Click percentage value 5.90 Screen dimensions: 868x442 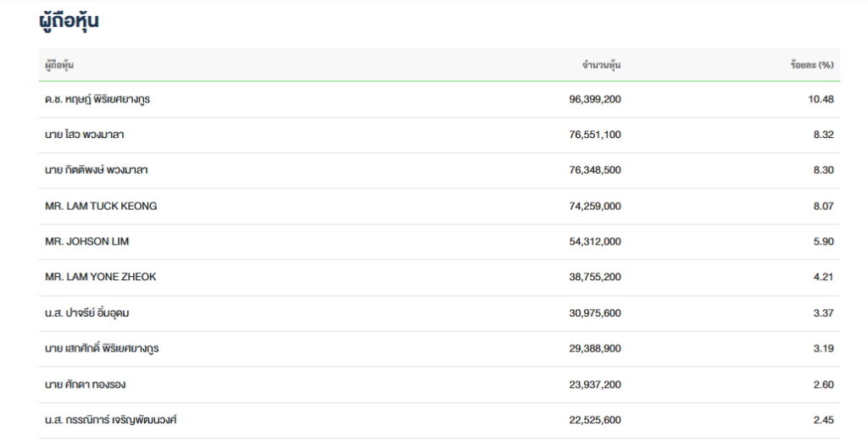[x=824, y=241]
